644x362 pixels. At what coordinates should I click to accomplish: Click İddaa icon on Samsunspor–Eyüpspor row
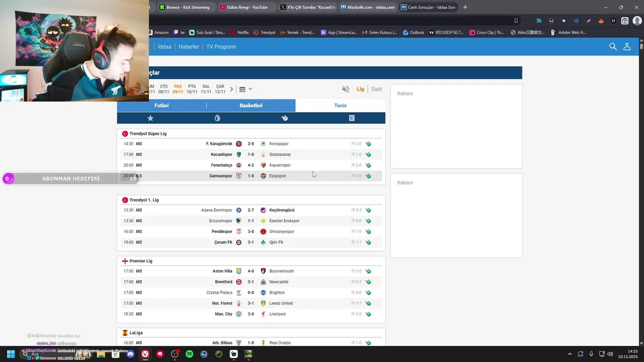[368, 176]
